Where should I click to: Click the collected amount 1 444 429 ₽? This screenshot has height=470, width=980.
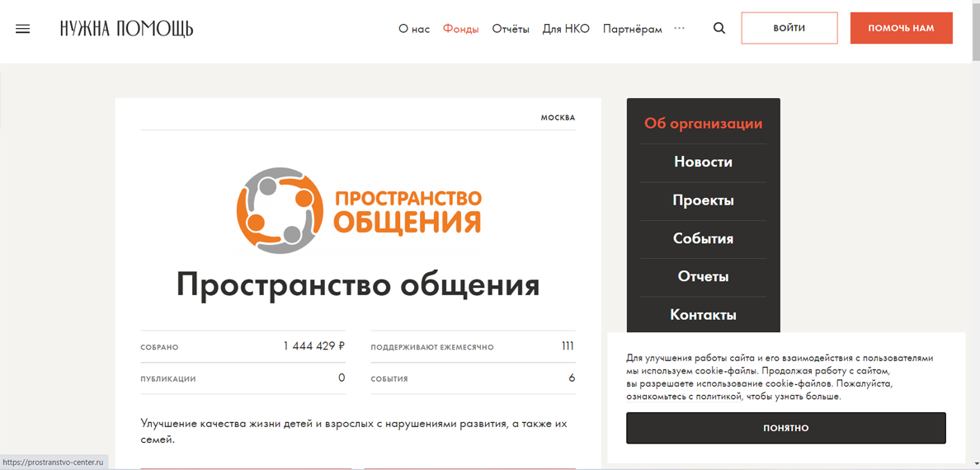point(313,346)
